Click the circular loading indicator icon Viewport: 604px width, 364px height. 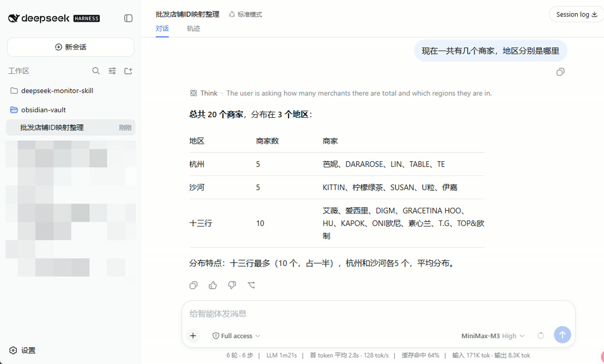click(x=541, y=336)
